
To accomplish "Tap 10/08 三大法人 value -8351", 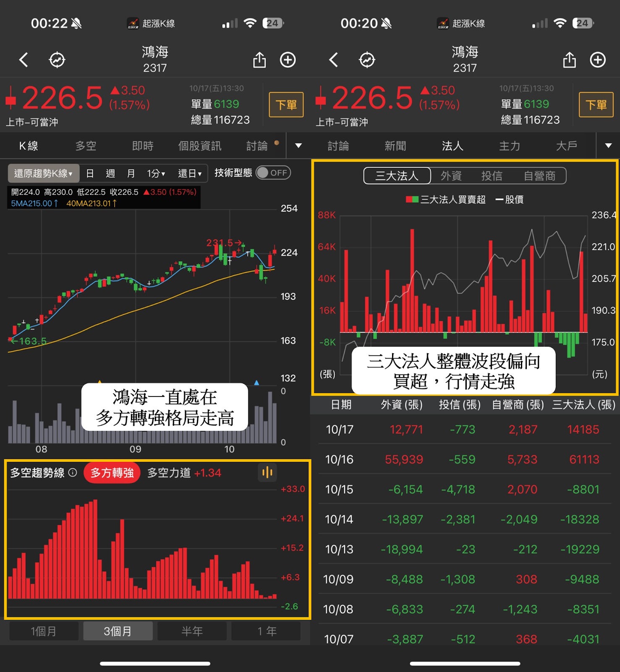I will [x=583, y=609].
